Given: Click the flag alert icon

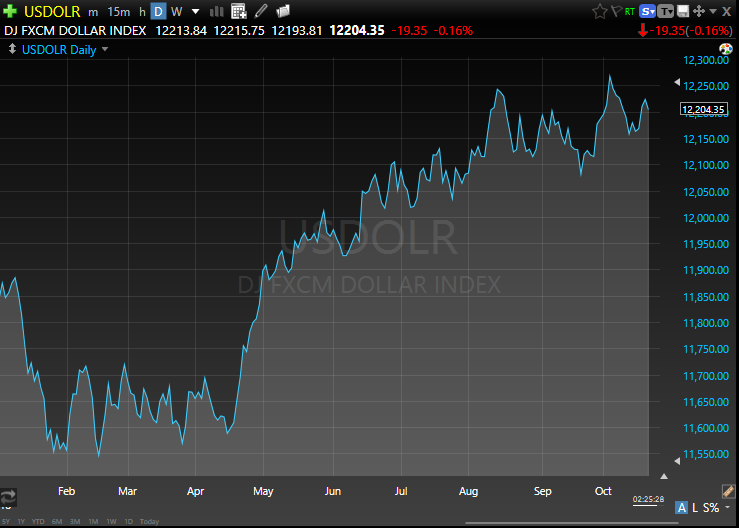Looking at the screenshot, I should pyautogui.click(x=616, y=11).
